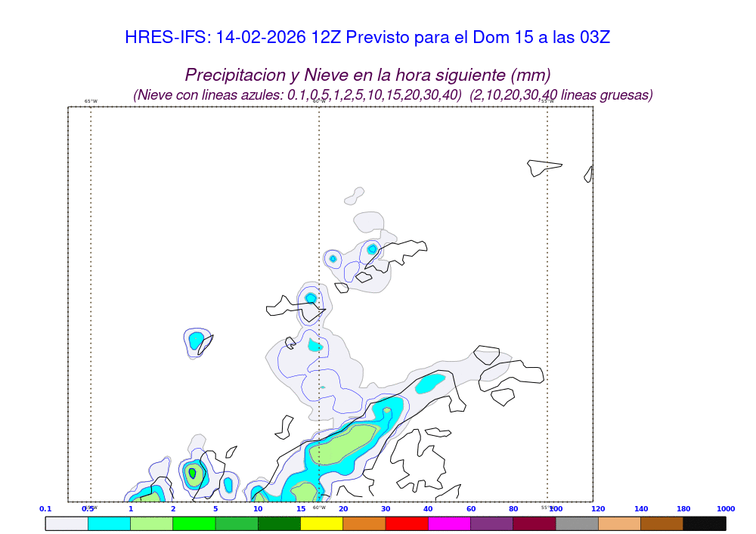Choose the purple swatch in the legend
The width and height of the screenshot is (756, 534).
click(x=491, y=523)
